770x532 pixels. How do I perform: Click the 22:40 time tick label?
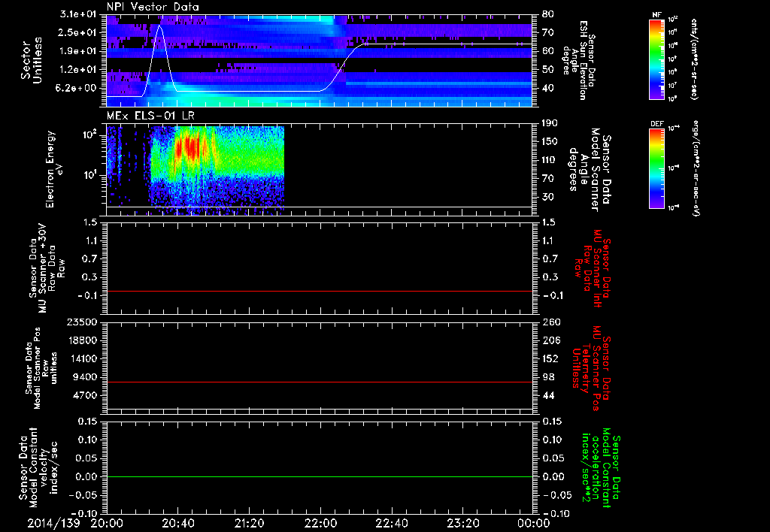click(x=391, y=523)
